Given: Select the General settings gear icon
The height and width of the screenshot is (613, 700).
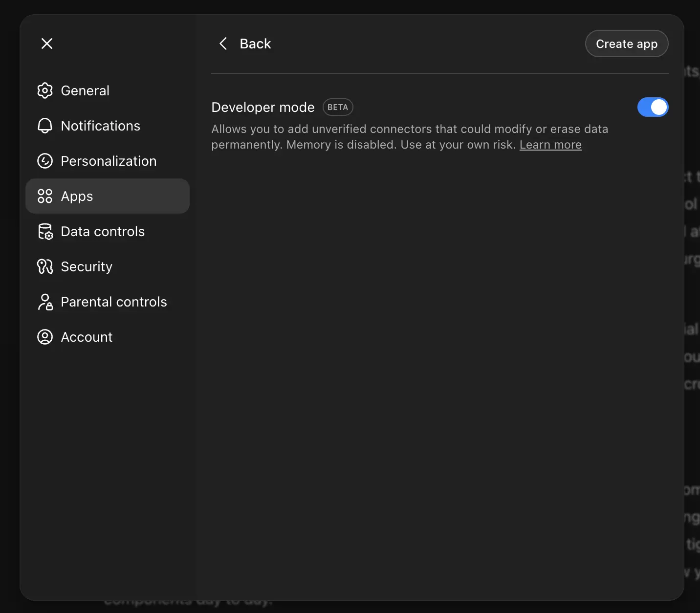Looking at the screenshot, I should [44, 90].
